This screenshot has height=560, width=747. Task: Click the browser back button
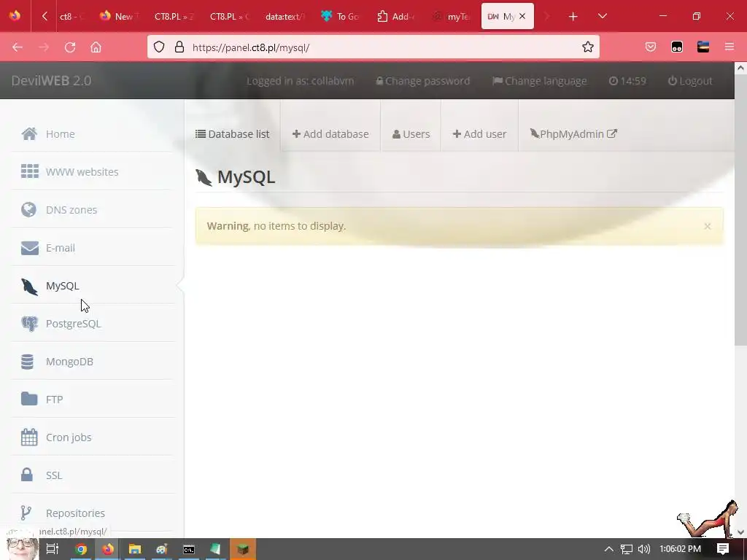coord(18,47)
